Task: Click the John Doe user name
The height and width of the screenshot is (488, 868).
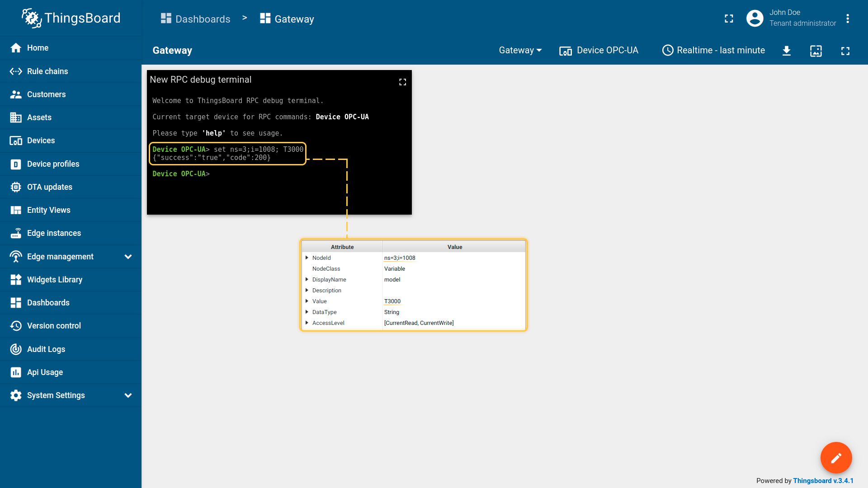Action: pyautogui.click(x=785, y=13)
